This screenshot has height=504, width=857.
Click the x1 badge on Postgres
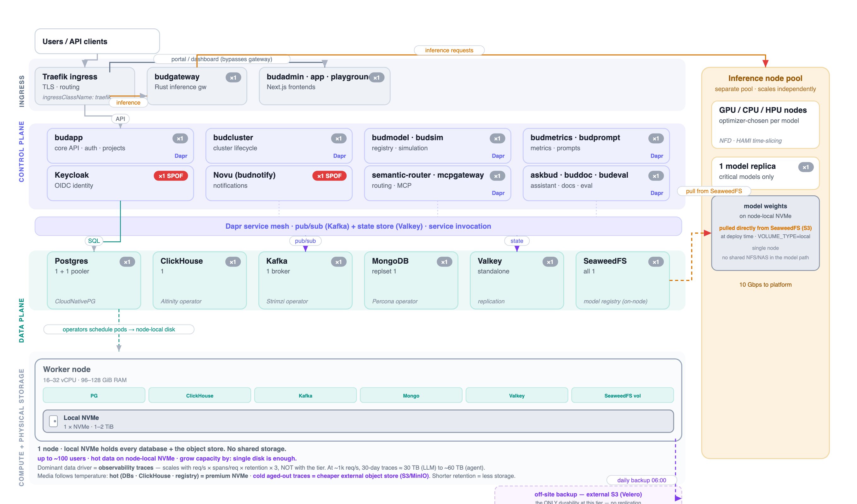coord(127,262)
